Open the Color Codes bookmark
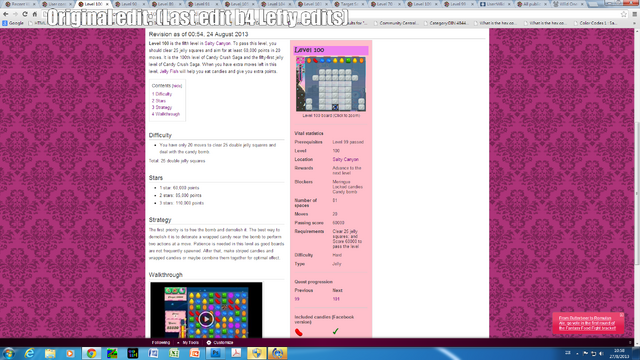Image resolution: width=640 pixels, height=360 pixels. click(596, 23)
